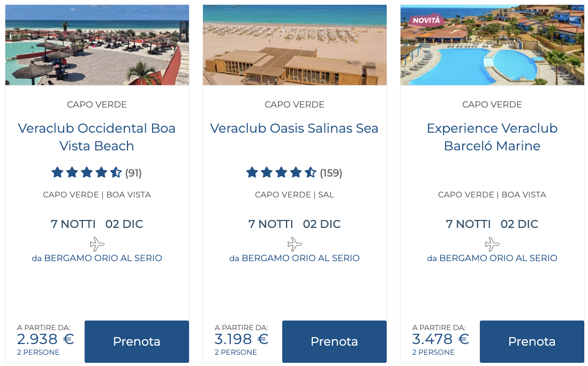Click the 3.478 € price on Barceló Marine

pyautogui.click(x=440, y=339)
